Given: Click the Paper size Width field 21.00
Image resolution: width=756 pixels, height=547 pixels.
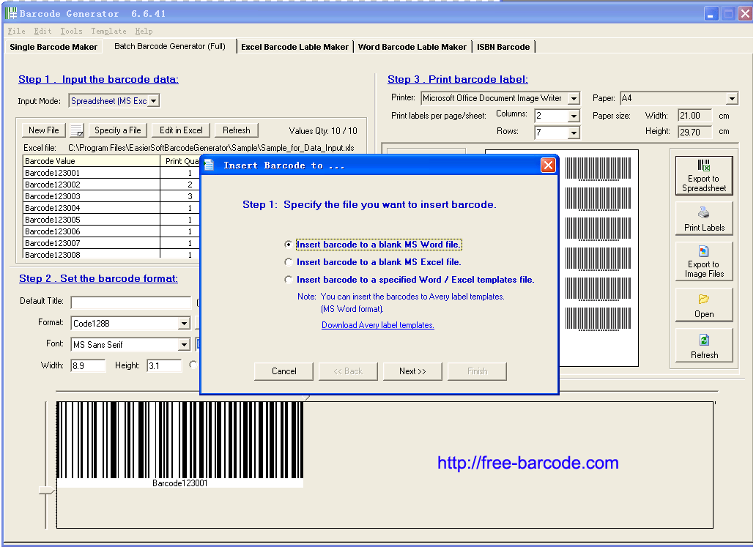Looking at the screenshot, I should point(694,116).
